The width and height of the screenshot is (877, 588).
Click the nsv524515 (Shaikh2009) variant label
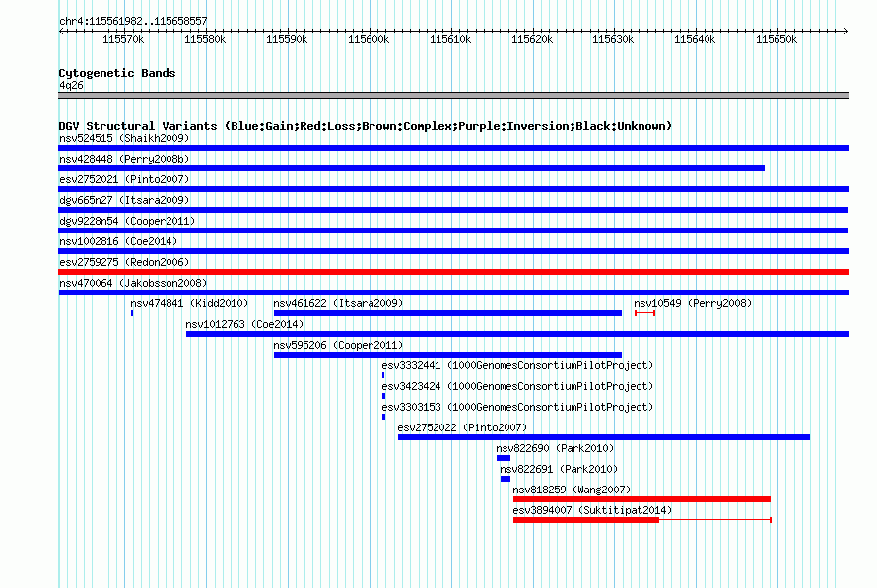pyautogui.click(x=124, y=138)
